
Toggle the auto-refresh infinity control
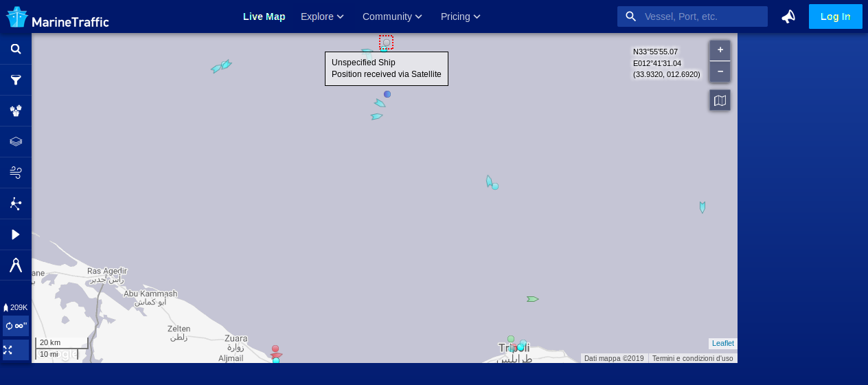(x=16, y=326)
